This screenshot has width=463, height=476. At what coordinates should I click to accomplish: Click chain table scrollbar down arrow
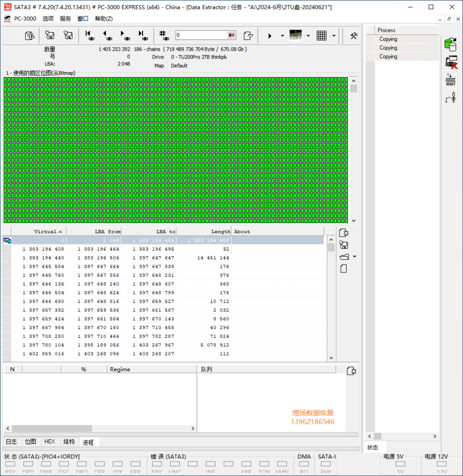pyautogui.click(x=331, y=357)
